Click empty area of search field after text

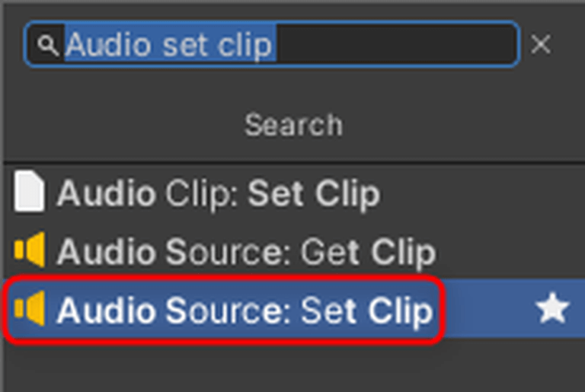(x=396, y=45)
